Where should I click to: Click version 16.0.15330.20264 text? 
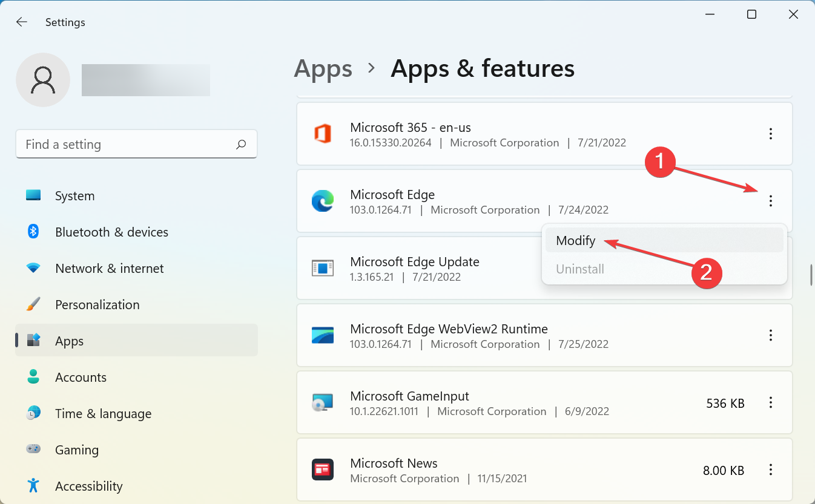tap(391, 143)
